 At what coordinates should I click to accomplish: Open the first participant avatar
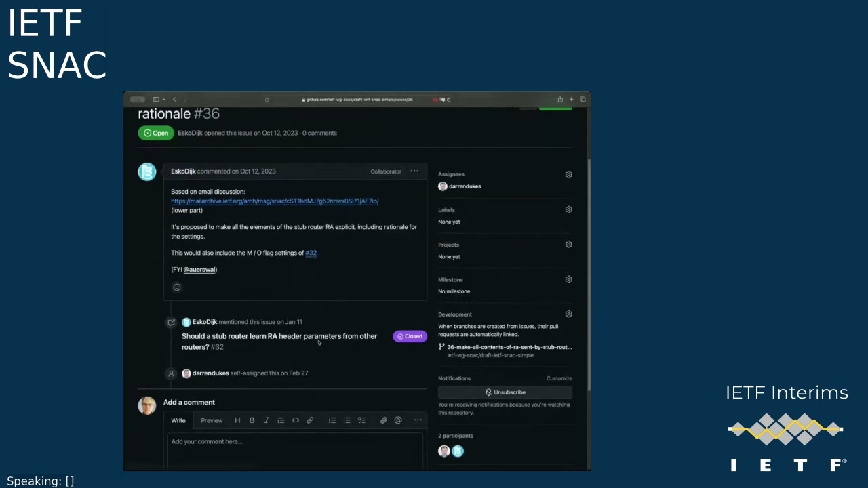click(x=444, y=451)
